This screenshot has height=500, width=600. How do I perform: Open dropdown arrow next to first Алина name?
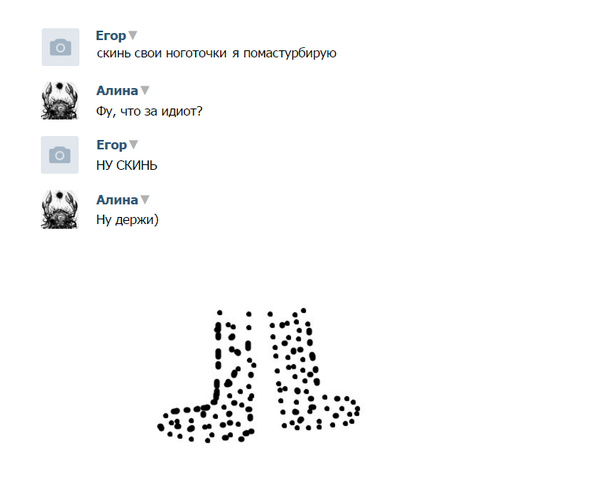tap(145, 91)
